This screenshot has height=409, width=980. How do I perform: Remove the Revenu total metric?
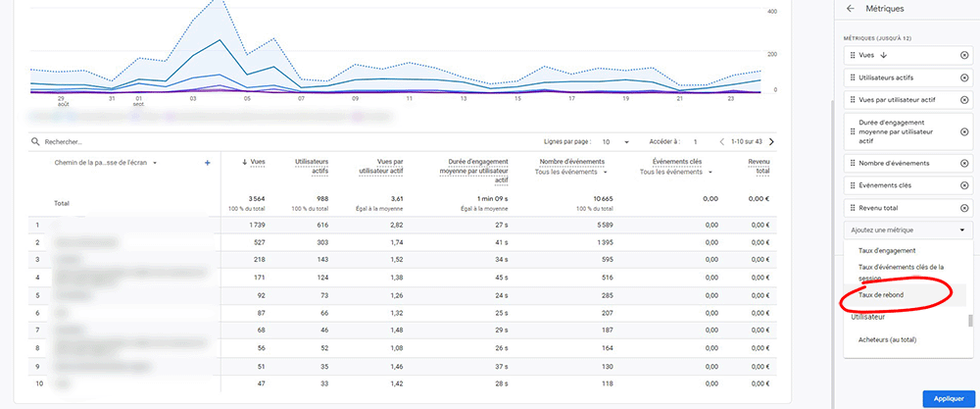point(964,208)
